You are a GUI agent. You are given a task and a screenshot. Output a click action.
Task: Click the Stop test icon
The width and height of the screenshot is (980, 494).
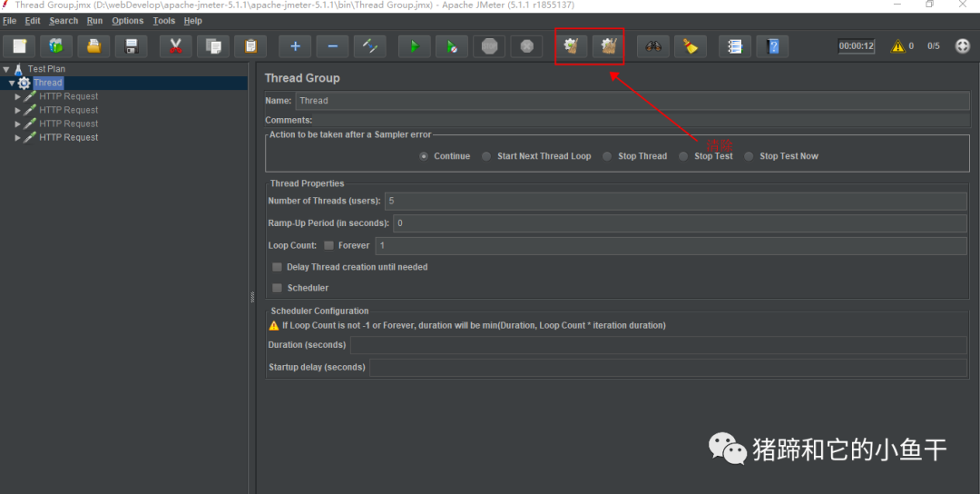coord(489,46)
